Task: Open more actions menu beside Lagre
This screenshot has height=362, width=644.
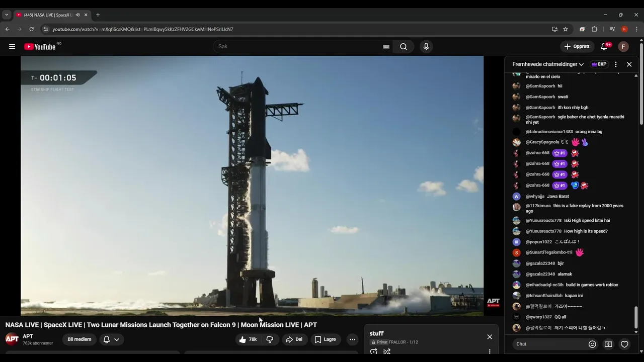Action: click(352, 339)
